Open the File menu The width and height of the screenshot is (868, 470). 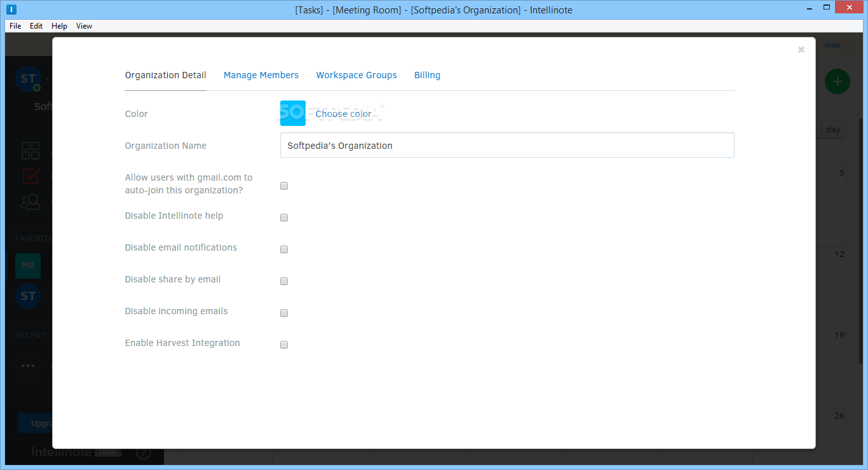(x=15, y=26)
